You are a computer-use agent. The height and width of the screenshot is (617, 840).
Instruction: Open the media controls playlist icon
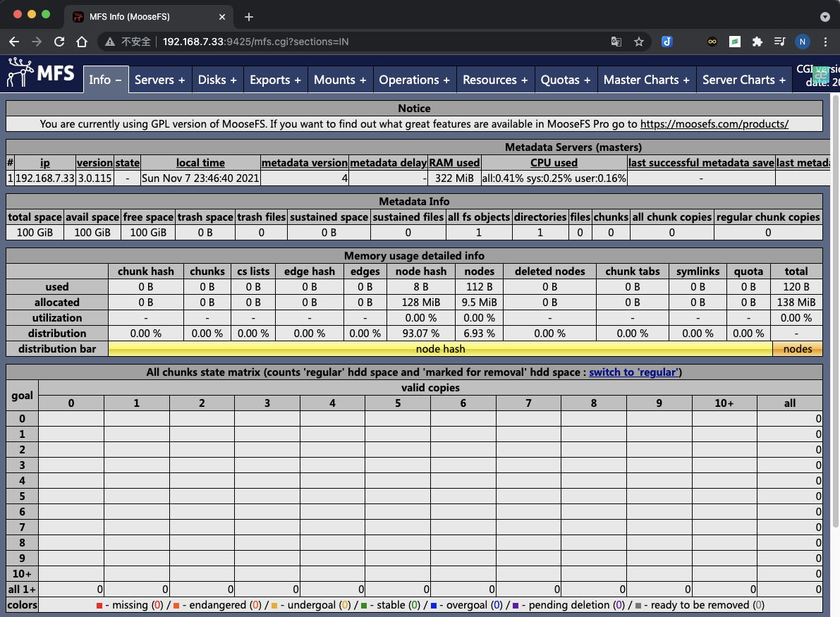[779, 42]
